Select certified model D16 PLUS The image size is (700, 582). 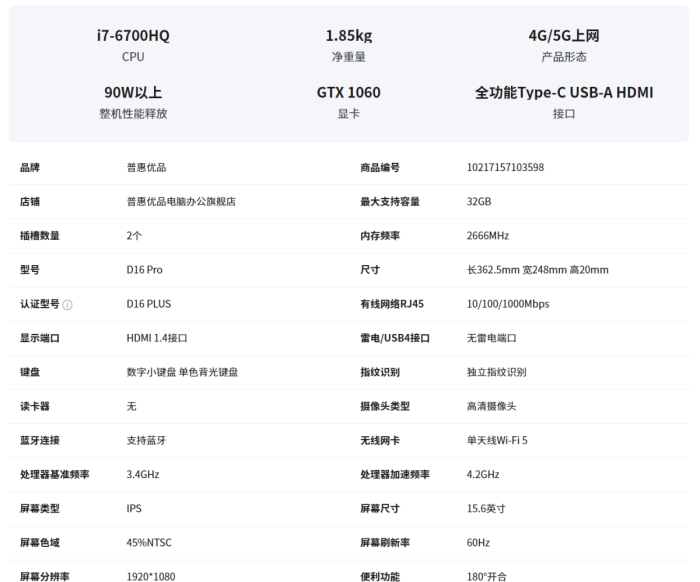coord(149,304)
